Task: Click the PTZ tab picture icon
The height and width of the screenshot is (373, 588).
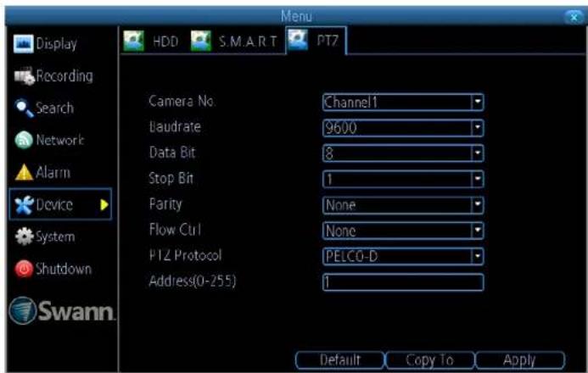Action: coord(298,40)
